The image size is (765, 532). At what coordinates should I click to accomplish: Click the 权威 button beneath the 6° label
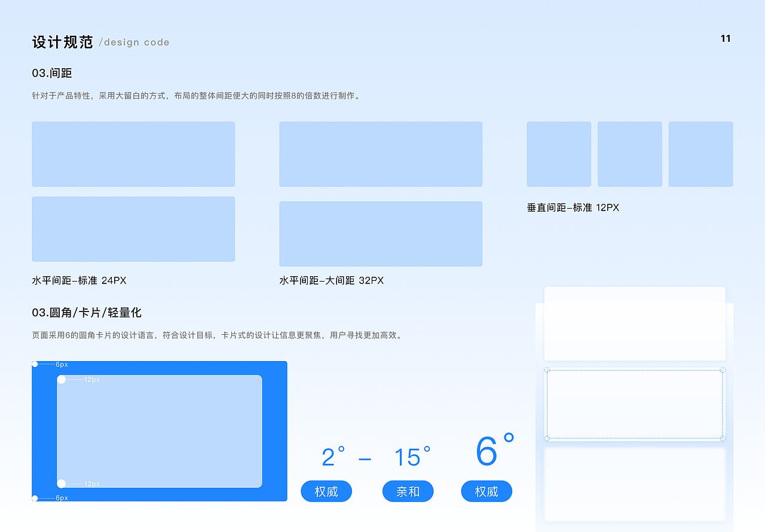click(486, 491)
